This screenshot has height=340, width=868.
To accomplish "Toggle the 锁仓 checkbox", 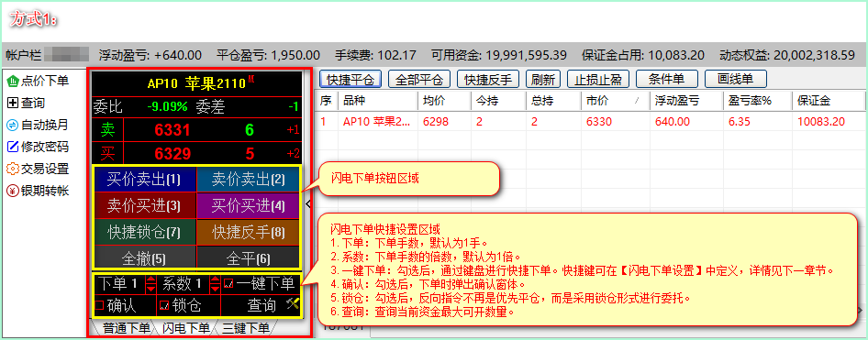I will point(163,304).
